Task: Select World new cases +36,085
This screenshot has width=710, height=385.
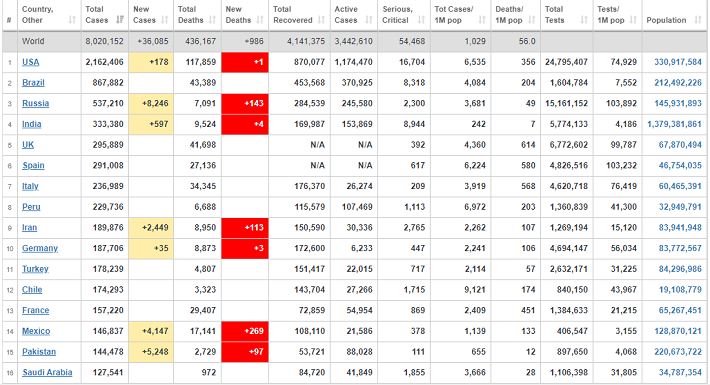Action: click(x=153, y=41)
